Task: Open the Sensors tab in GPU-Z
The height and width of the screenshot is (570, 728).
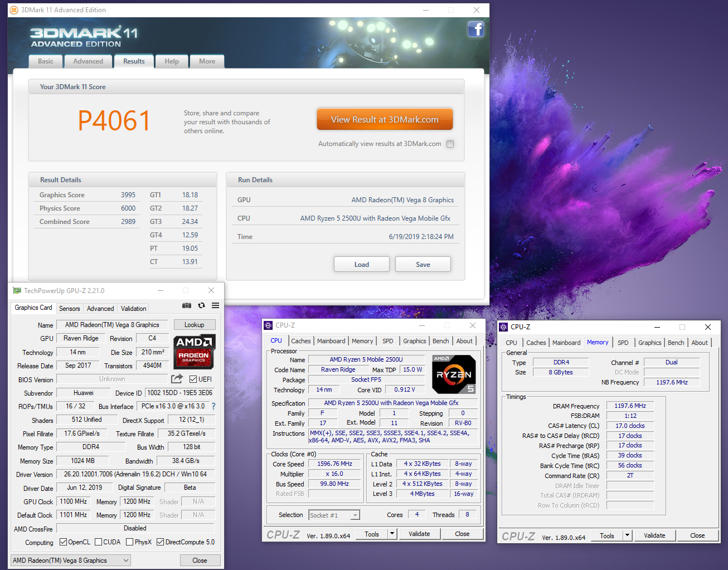Action: pyautogui.click(x=70, y=309)
